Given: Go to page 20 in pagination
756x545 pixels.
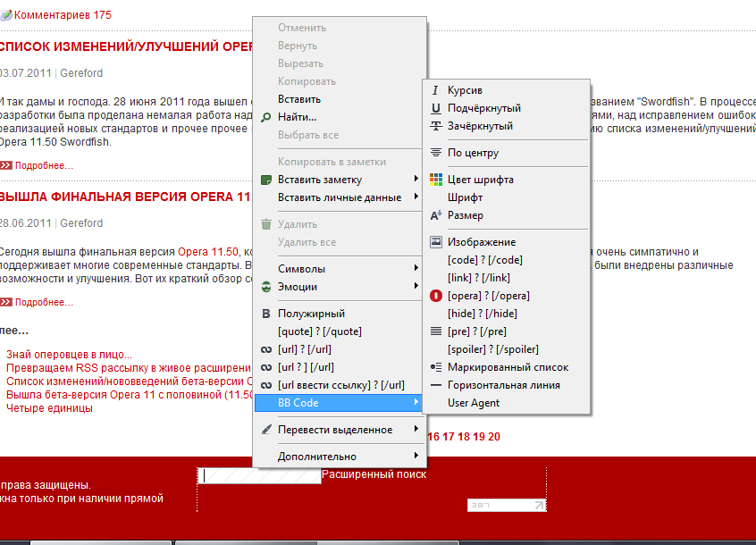Looking at the screenshot, I should tap(494, 437).
